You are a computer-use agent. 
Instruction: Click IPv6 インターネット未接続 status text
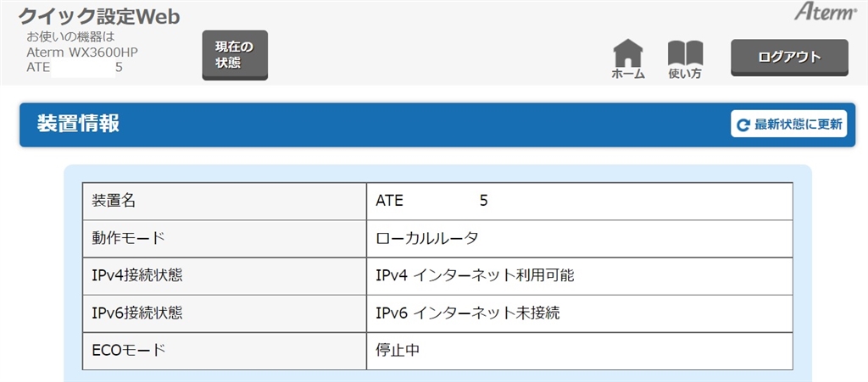coord(467,313)
